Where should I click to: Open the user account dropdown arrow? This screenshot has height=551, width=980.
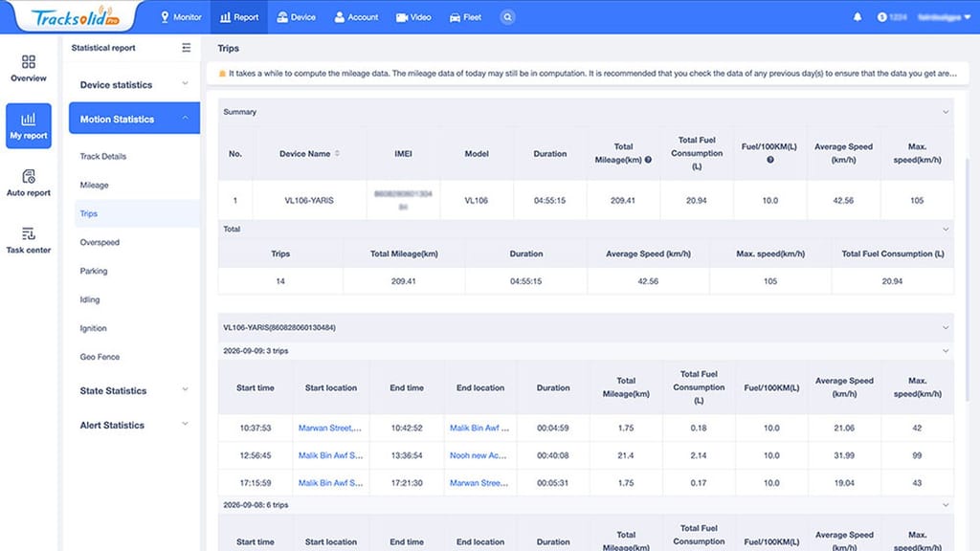[x=968, y=17]
